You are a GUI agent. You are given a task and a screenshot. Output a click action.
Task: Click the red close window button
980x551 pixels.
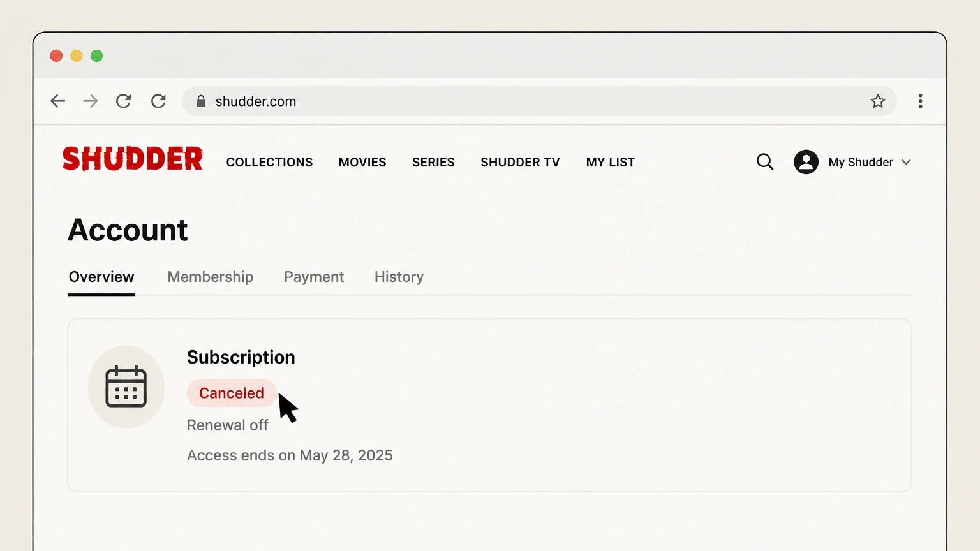pos(56,55)
